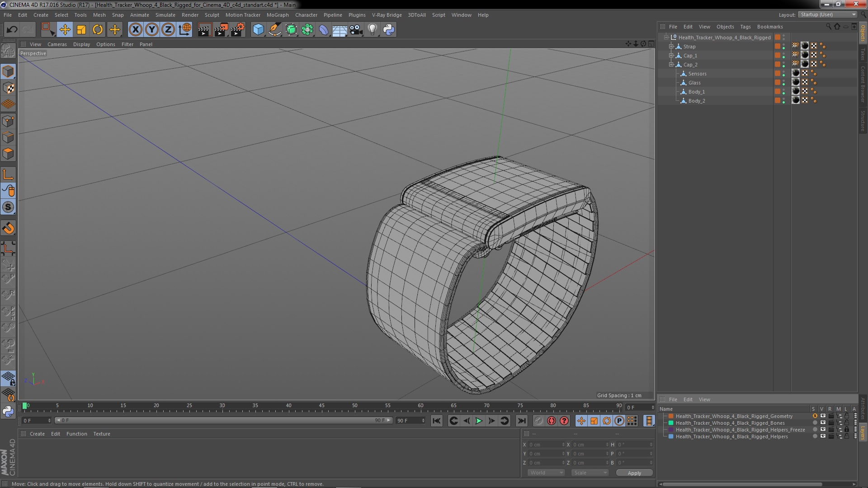Switch to Texture mode in left palette
Image resolution: width=868 pixels, height=488 pixels.
pos(8,88)
